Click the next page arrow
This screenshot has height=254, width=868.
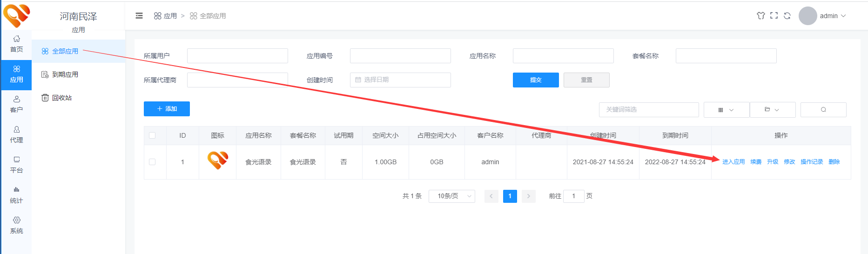point(528,196)
